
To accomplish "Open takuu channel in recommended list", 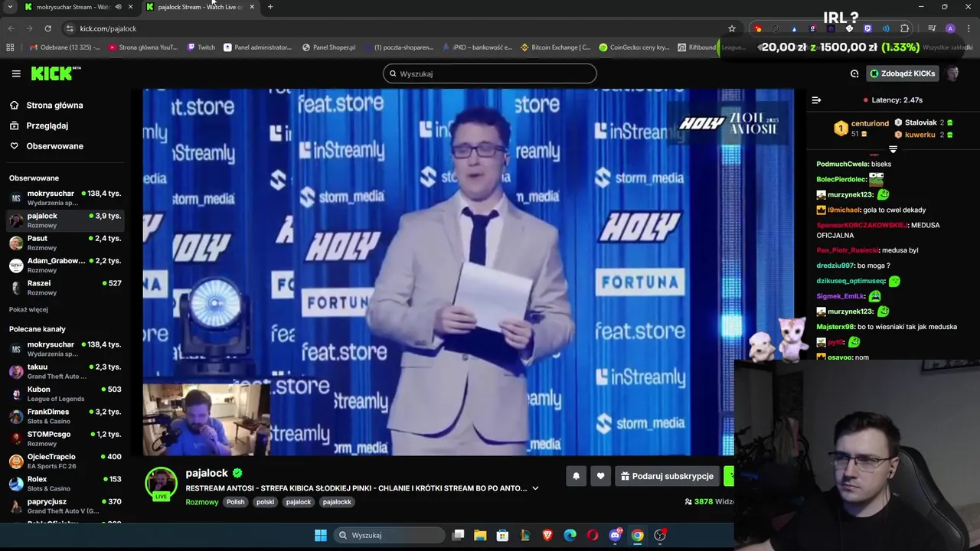I will coord(65,371).
